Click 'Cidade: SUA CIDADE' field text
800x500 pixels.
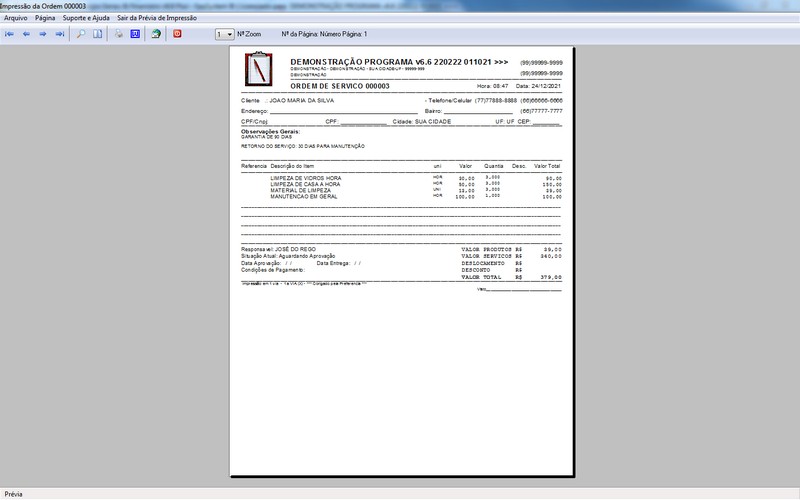[422, 122]
